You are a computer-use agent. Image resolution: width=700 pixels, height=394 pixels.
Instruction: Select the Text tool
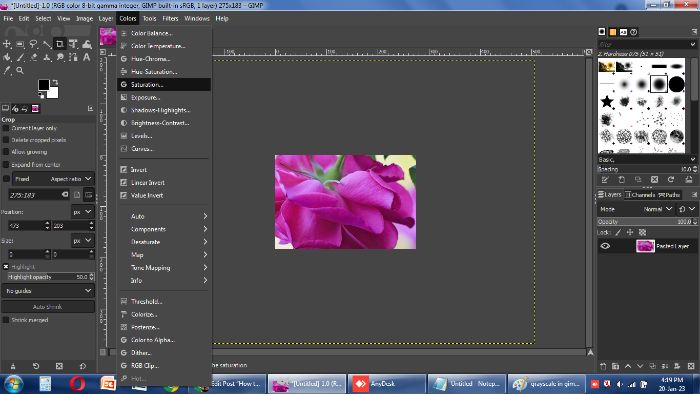pyautogui.click(x=87, y=57)
